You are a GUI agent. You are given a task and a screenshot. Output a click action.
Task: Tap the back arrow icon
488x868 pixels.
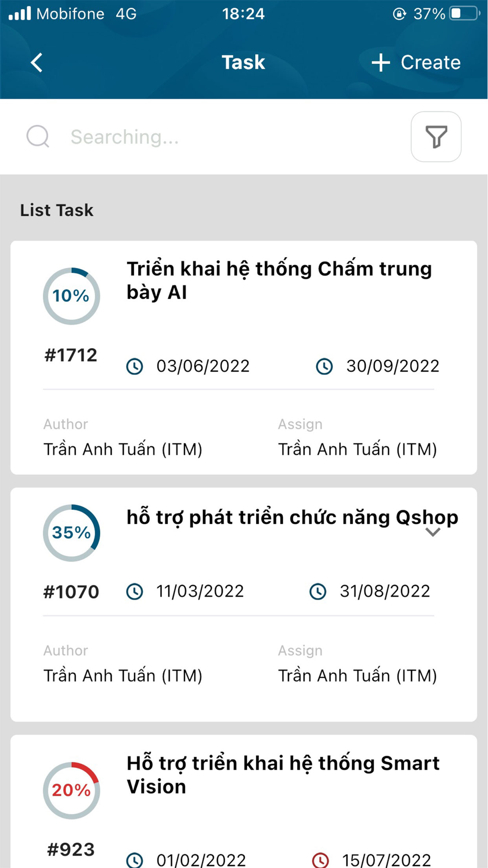click(x=37, y=62)
